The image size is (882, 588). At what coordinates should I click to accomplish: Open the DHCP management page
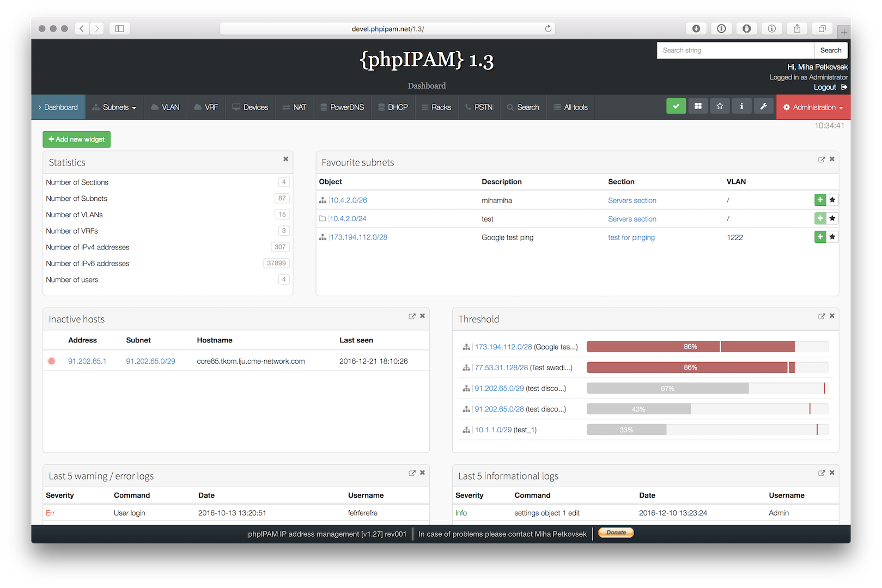(393, 107)
